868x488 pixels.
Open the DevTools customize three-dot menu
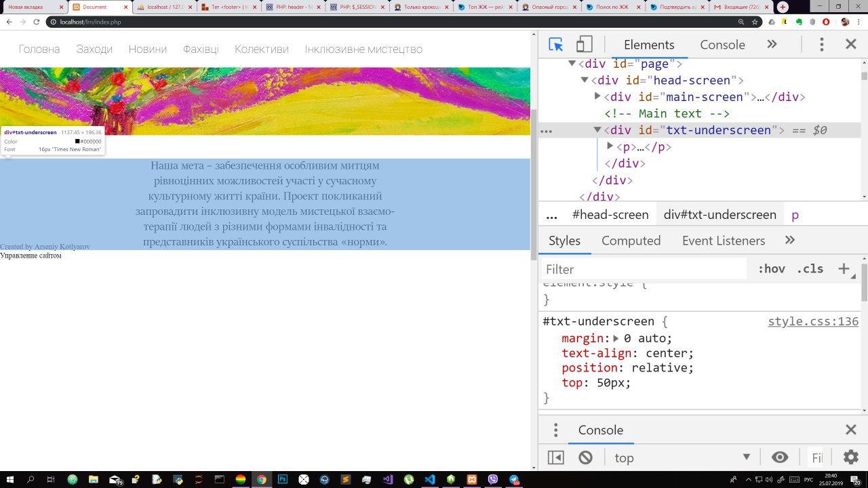(822, 45)
